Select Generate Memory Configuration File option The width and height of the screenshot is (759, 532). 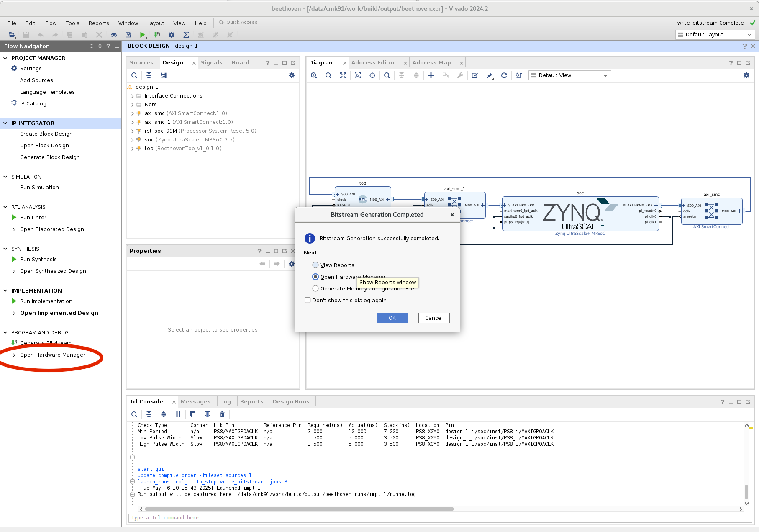315,288
